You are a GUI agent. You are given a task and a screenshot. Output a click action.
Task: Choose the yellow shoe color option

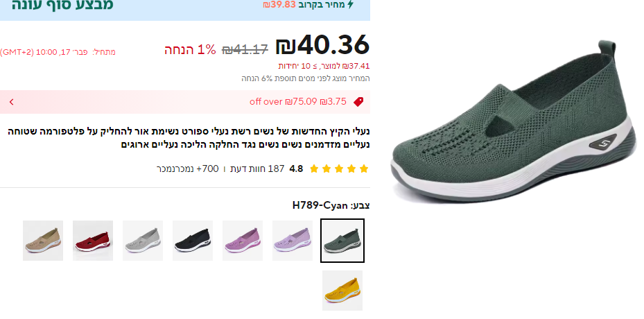pos(342,291)
